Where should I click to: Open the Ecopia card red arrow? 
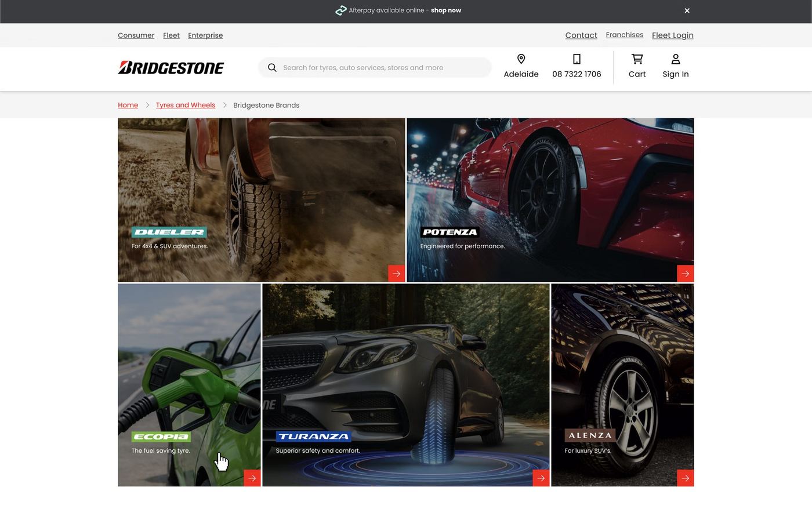tap(252, 478)
